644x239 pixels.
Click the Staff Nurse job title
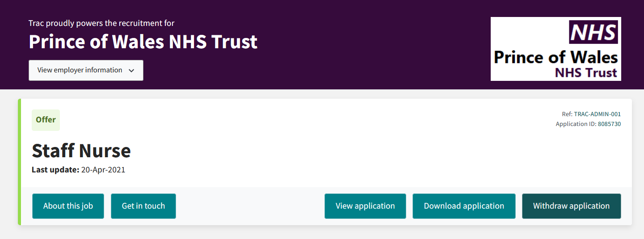point(81,151)
